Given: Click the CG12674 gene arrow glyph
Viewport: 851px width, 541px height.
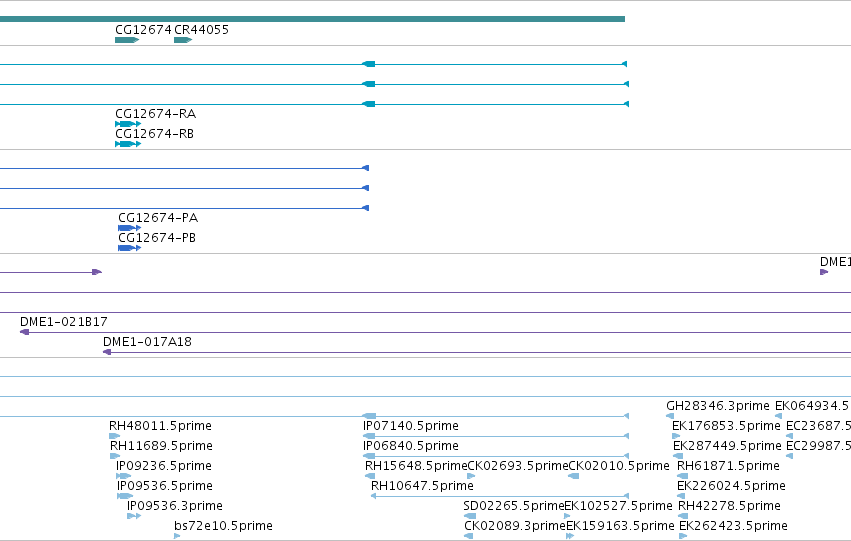Looking at the screenshot, I should click(127, 40).
